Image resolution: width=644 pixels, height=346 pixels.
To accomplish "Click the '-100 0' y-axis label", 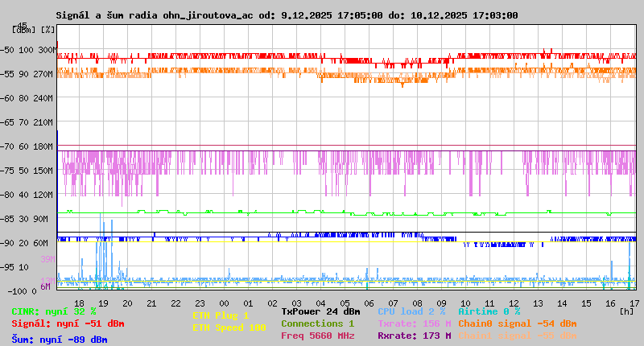I will click(22, 291).
